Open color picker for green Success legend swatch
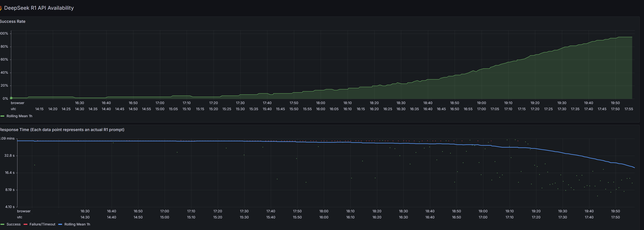The height and width of the screenshot is (230, 644). coord(2,224)
